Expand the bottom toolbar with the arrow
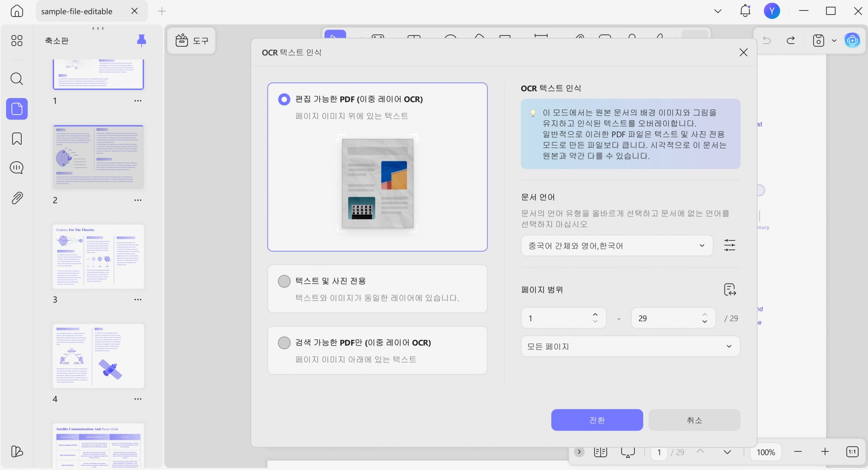 pyautogui.click(x=579, y=452)
